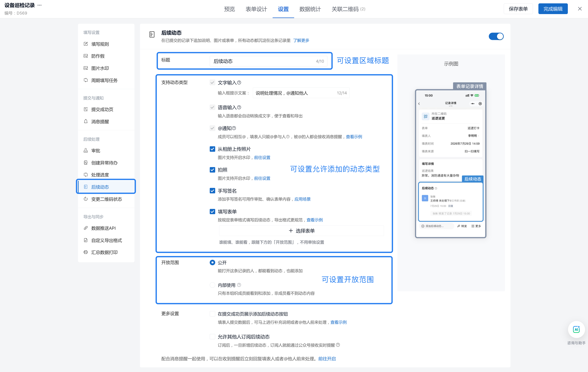The height and width of the screenshot is (372, 588).
Task: Click the 完成编辑 button
Action: click(553, 9)
